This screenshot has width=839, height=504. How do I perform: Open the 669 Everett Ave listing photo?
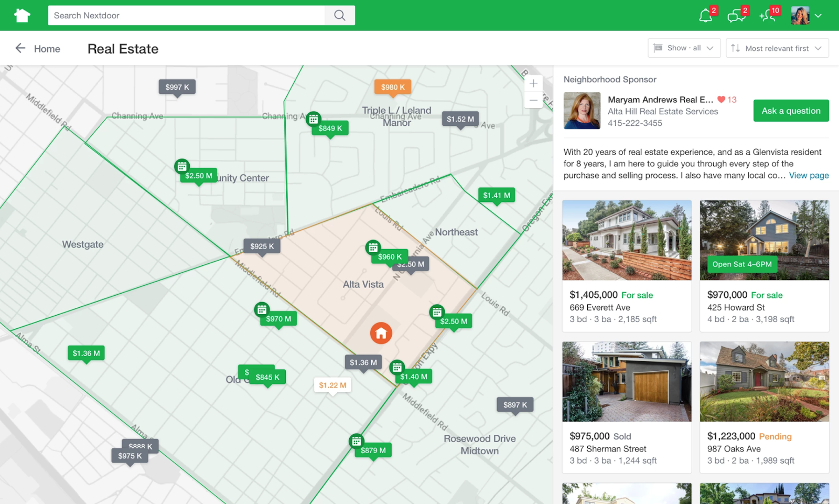pyautogui.click(x=627, y=240)
